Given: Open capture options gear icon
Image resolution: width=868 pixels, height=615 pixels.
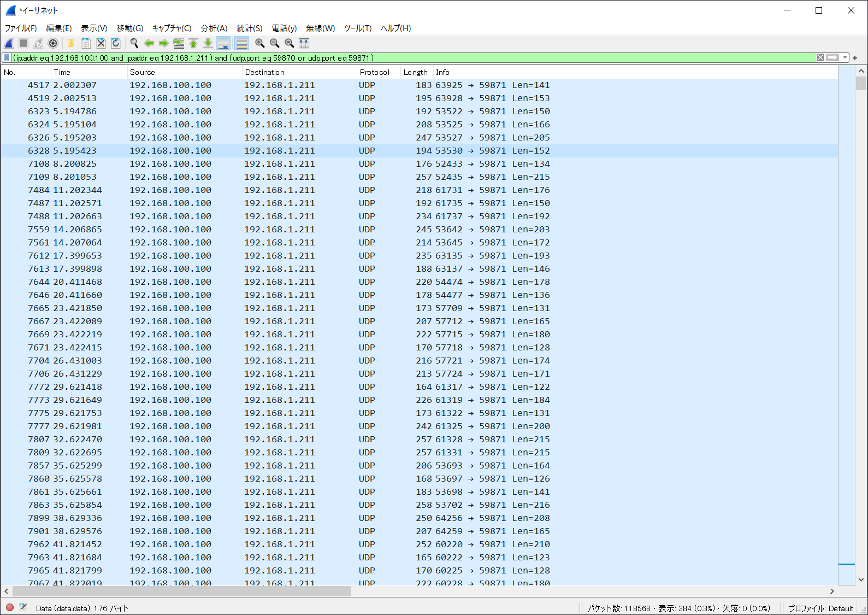Looking at the screenshot, I should coord(53,43).
